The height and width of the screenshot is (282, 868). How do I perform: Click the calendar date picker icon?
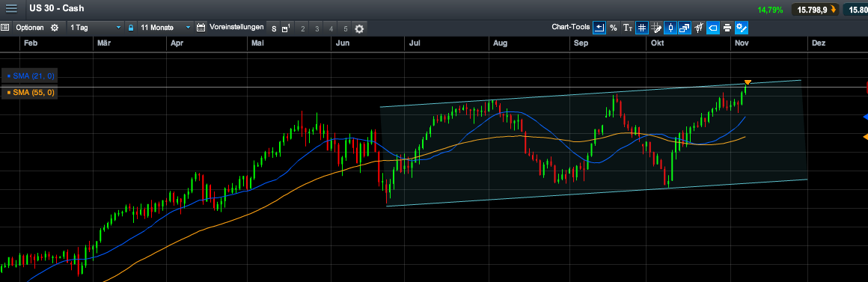(201, 28)
